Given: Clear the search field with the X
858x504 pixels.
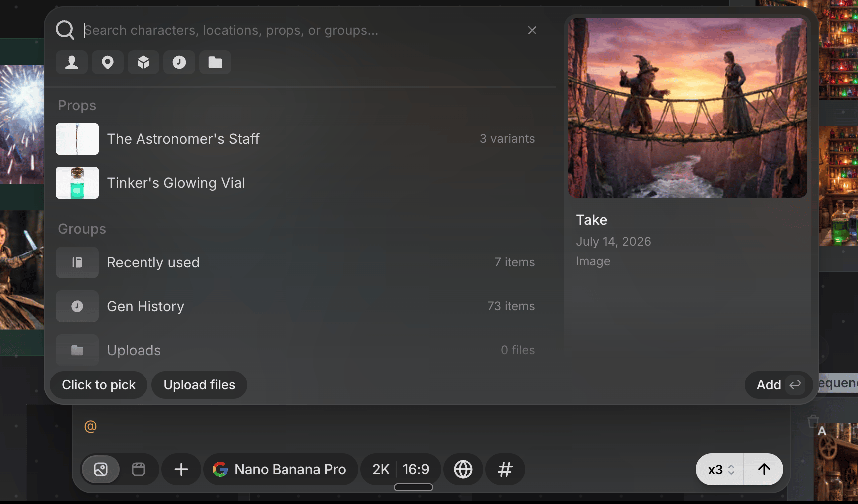Looking at the screenshot, I should [532, 30].
